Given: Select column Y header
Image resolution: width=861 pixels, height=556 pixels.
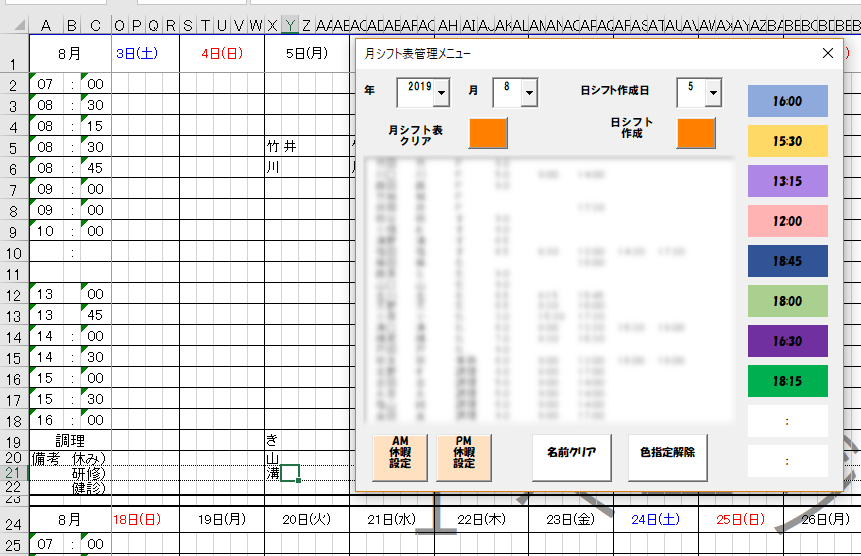Looking at the screenshot, I should (290, 25).
